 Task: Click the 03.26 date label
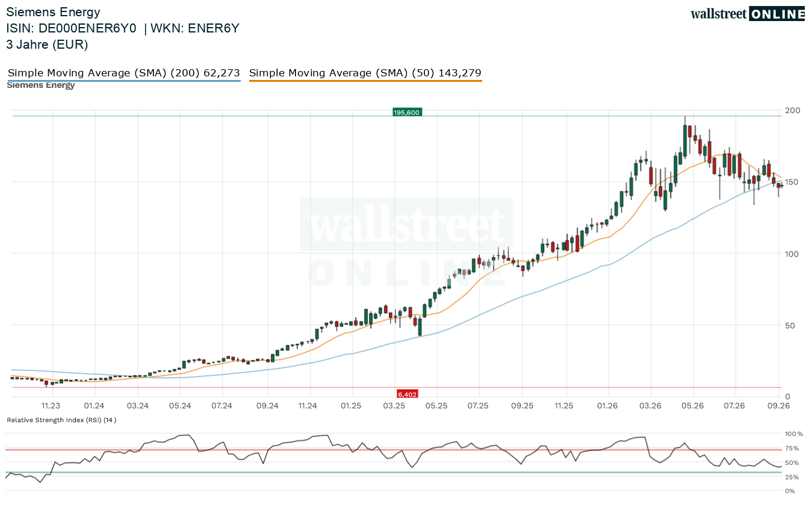[649, 406]
